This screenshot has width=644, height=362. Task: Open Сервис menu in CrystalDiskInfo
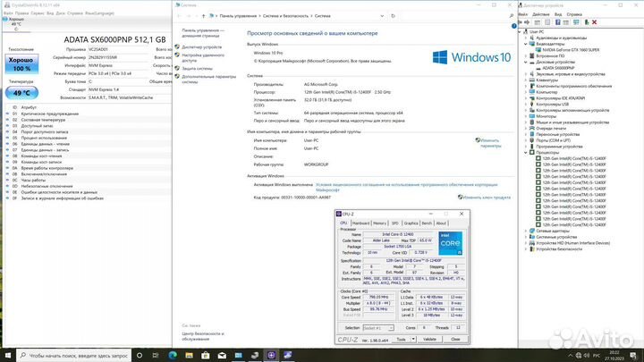coord(38,13)
